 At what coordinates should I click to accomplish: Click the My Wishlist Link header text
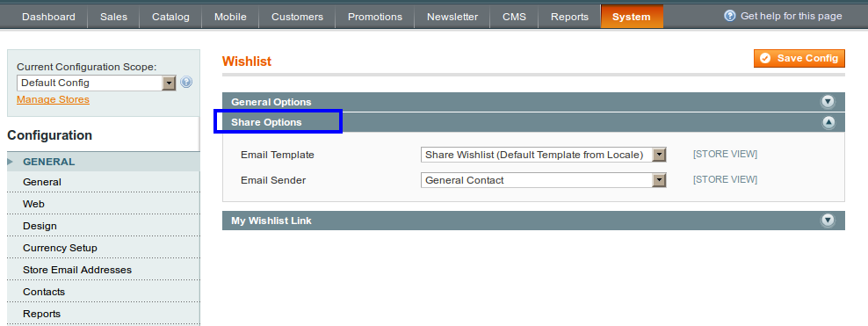click(271, 221)
